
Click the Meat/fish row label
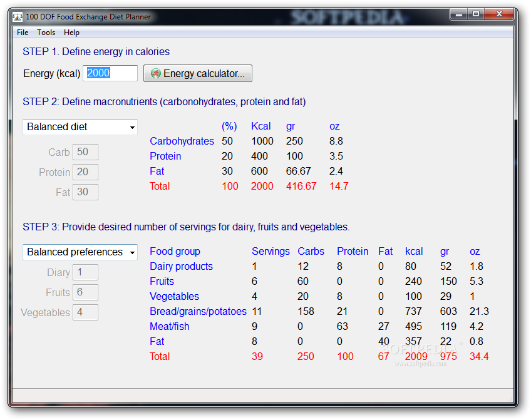tap(169, 326)
